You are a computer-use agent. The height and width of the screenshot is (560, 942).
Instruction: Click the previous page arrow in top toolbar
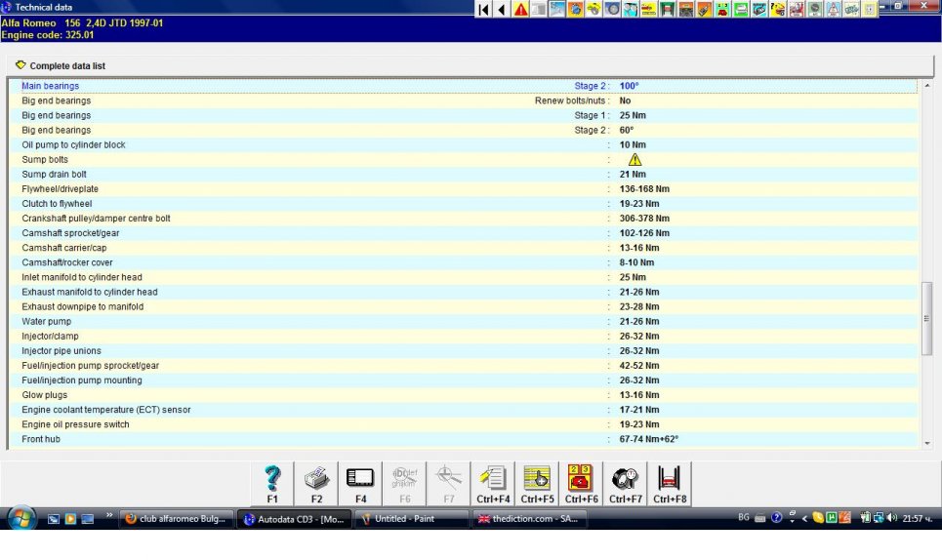[502, 10]
